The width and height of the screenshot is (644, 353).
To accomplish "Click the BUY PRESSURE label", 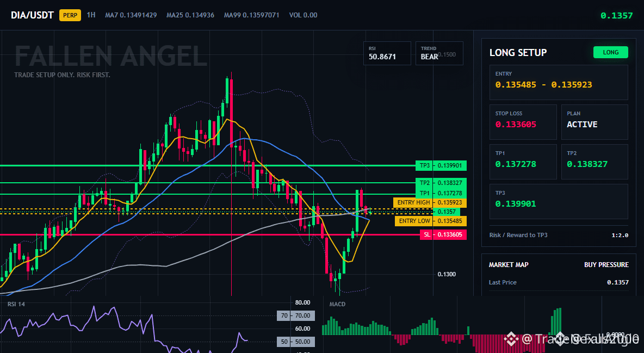I will [606, 265].
